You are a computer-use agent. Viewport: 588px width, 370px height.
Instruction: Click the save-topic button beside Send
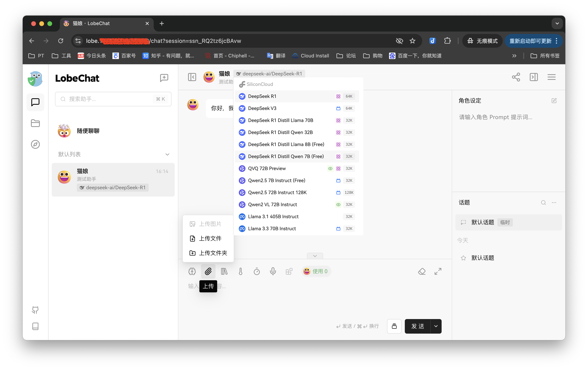pyautogui.click(x=394, y=326)
